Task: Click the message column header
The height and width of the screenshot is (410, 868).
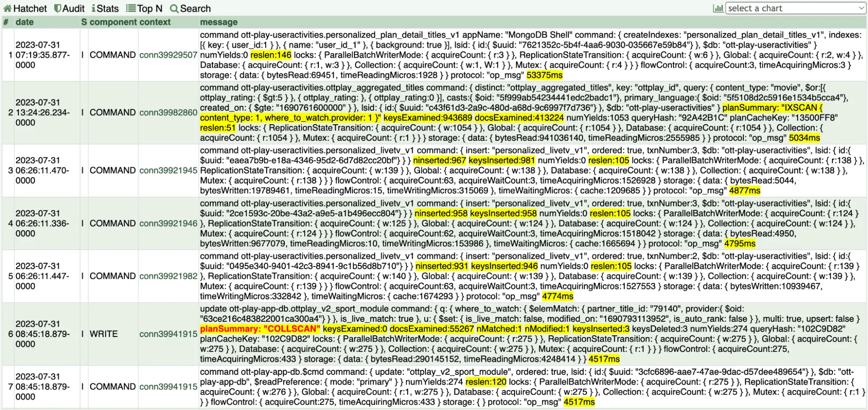Action: point(218,22)
